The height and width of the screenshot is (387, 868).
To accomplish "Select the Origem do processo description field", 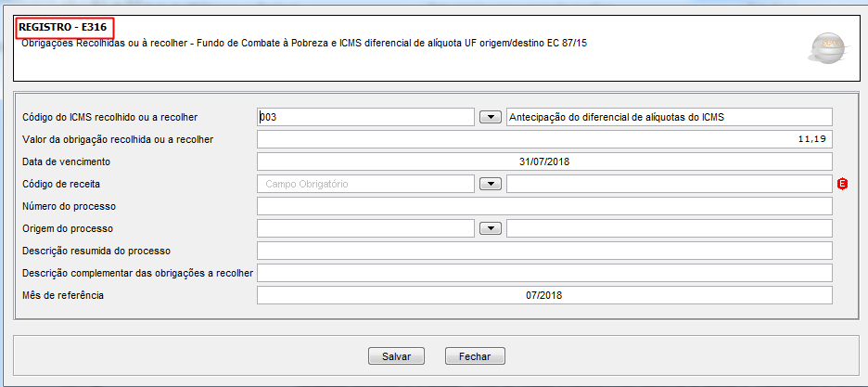I will (x=669, y=228).
